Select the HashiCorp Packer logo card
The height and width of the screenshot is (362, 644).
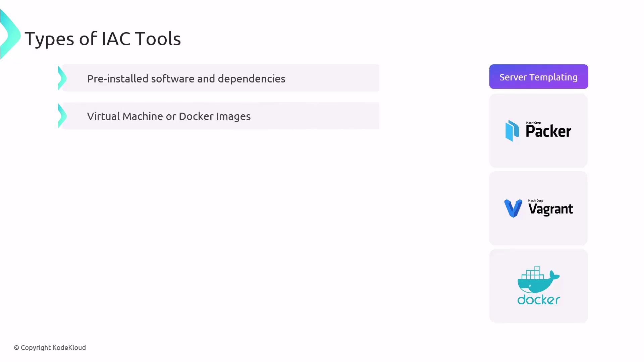pos(538,131)
